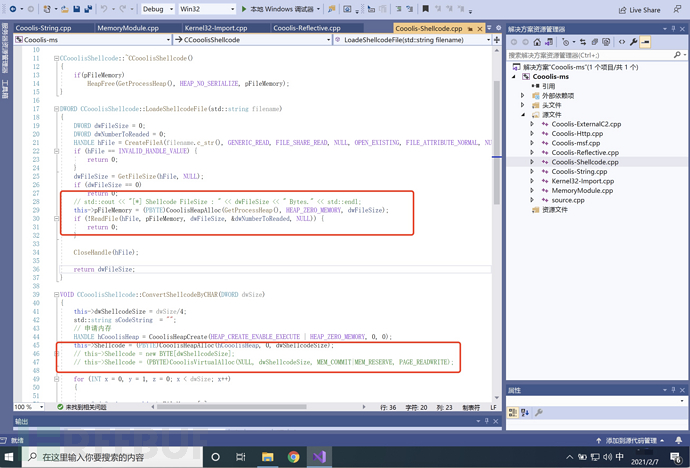
Task: Start the local Windows debugger
Action: 276,9
